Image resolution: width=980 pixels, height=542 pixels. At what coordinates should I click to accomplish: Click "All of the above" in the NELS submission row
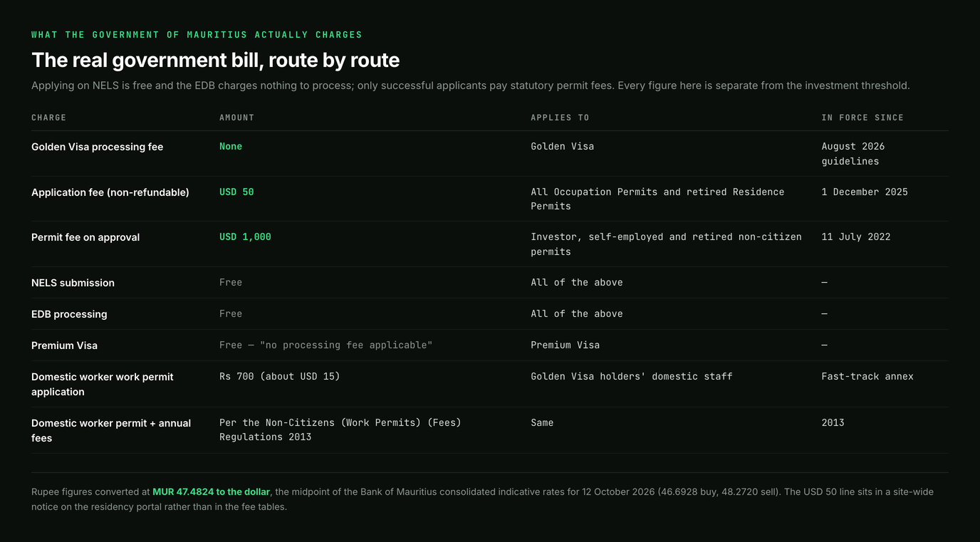click(577, 283)
